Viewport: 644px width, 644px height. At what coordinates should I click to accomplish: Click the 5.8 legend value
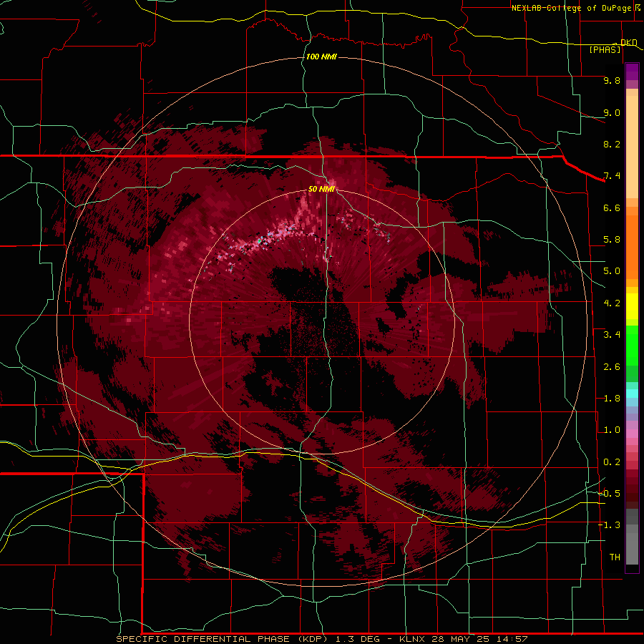point(612,240)
